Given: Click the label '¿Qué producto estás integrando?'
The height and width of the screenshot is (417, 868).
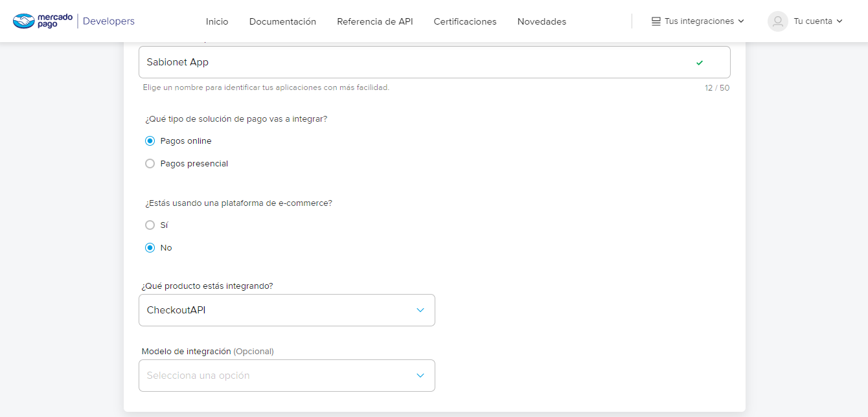Looking at the screenshot, I should (x=207, y=286).
